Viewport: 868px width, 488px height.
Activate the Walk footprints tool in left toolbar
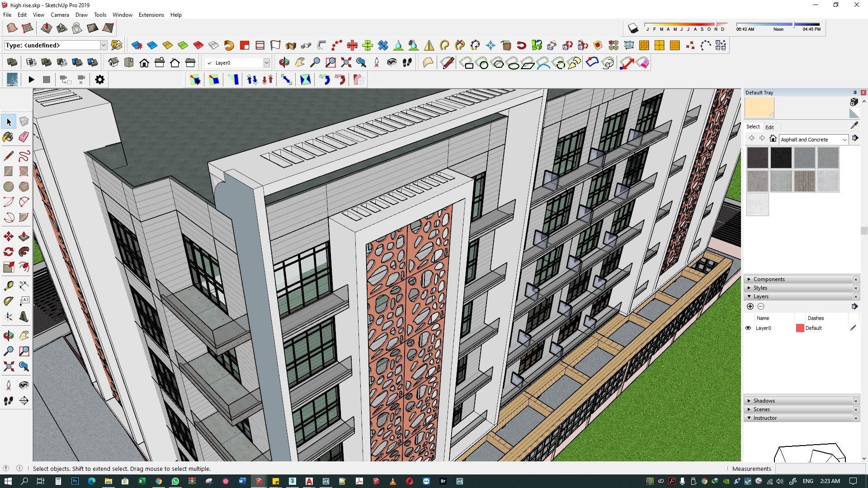click(9, 401)
